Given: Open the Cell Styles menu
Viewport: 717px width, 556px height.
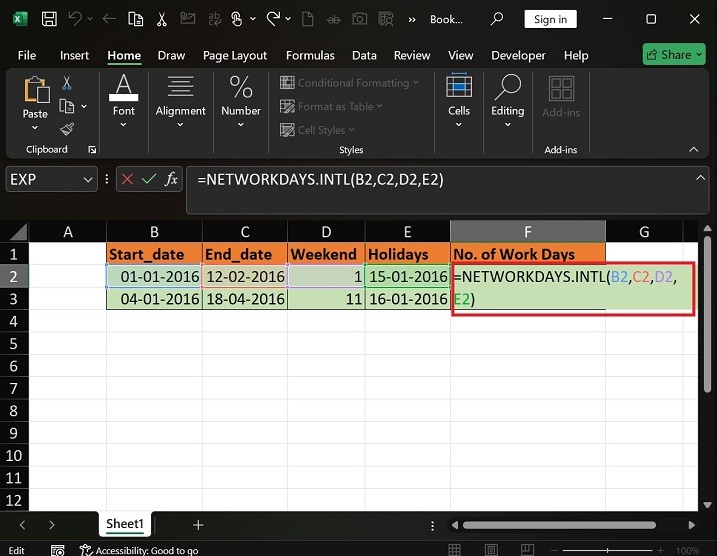Looking at the screenshot, I should [317, 130].
